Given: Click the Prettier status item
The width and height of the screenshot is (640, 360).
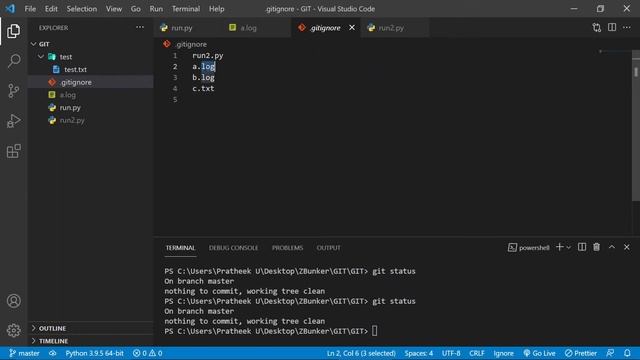Looking at the screenshot, I should click(x=581, y=353).
